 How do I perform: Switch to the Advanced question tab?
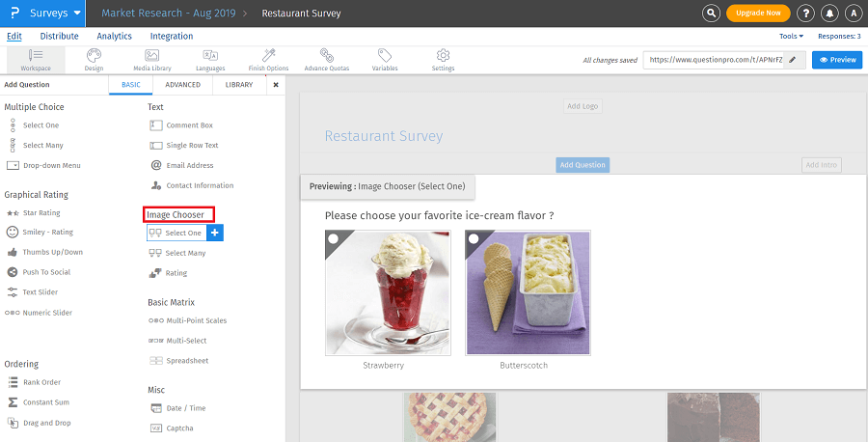(182, 85)
